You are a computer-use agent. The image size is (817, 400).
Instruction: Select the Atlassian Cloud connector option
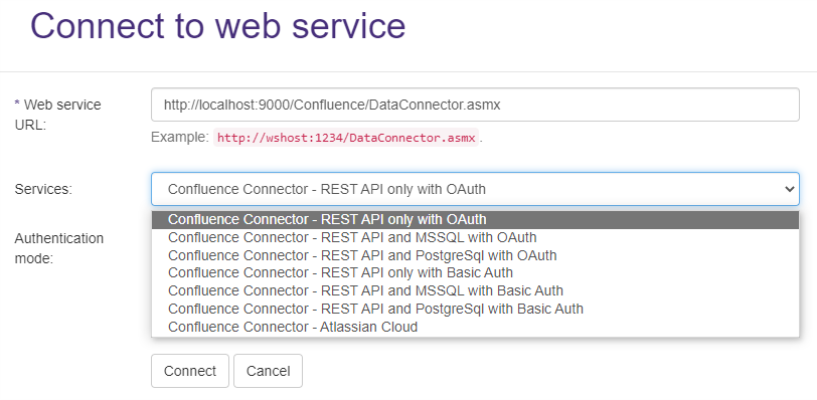coord(293,327)
